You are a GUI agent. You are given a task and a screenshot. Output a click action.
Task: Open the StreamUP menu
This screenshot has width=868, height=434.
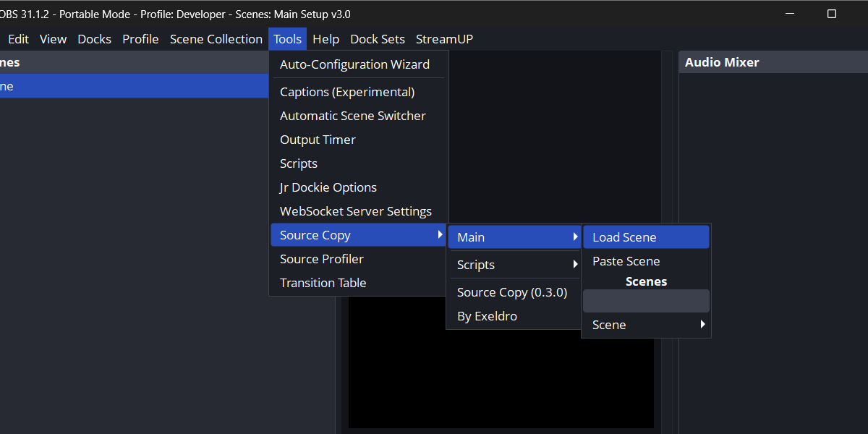[444, 39]
